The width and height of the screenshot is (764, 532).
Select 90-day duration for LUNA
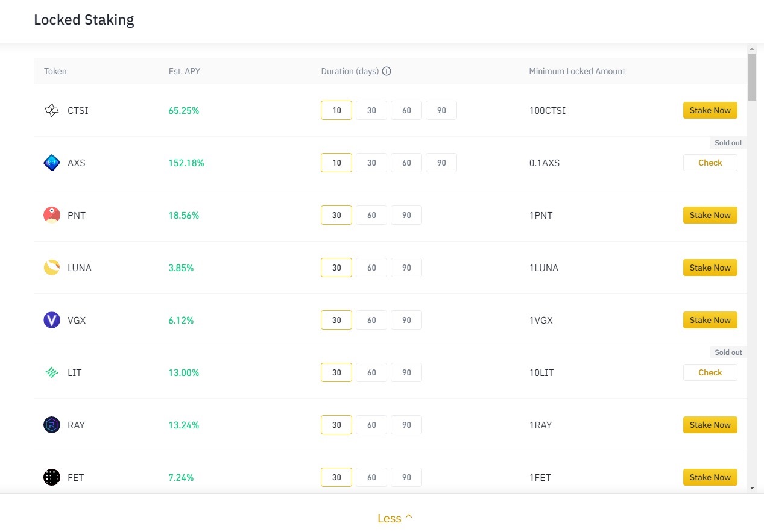point(406,268)
